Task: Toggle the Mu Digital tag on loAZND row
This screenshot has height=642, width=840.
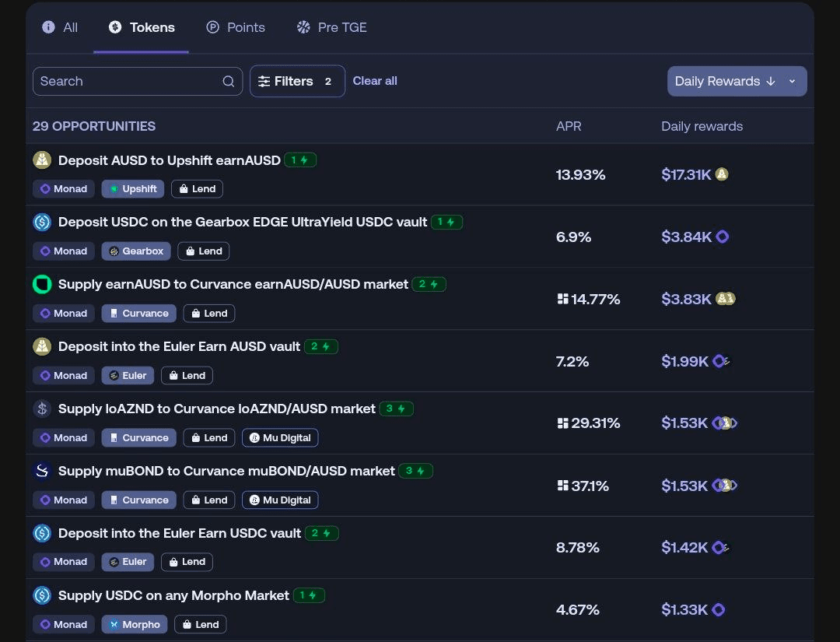Action: (x=280, y=437)
